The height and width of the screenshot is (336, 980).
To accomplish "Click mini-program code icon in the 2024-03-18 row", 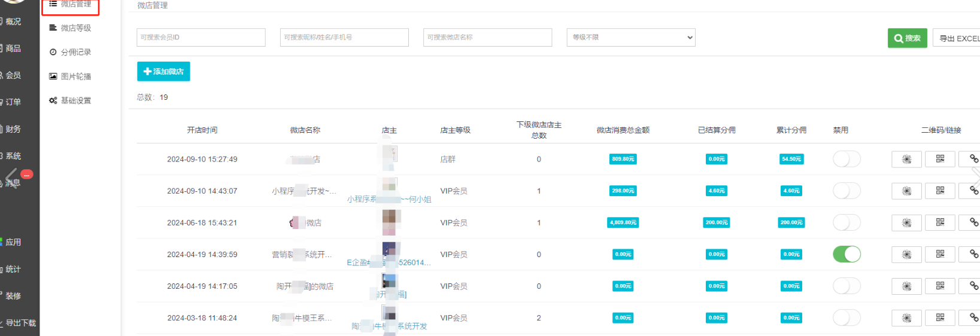I will [x=906, y=318].
